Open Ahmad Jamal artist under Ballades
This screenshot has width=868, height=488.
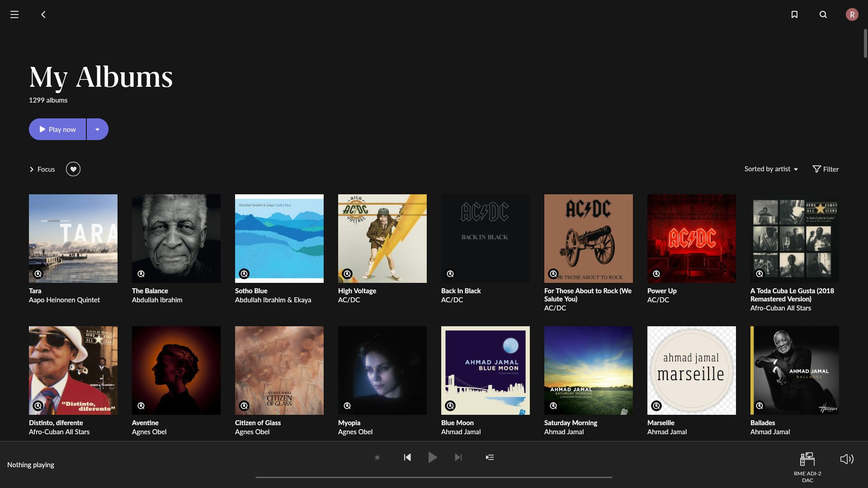click(x=770, y=432)
